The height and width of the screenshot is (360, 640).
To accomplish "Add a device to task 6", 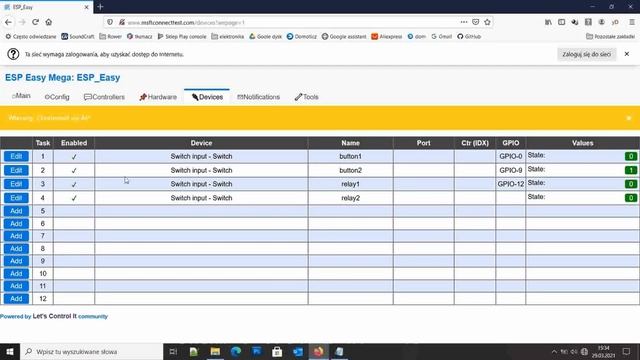I will [x=16, y=224].
